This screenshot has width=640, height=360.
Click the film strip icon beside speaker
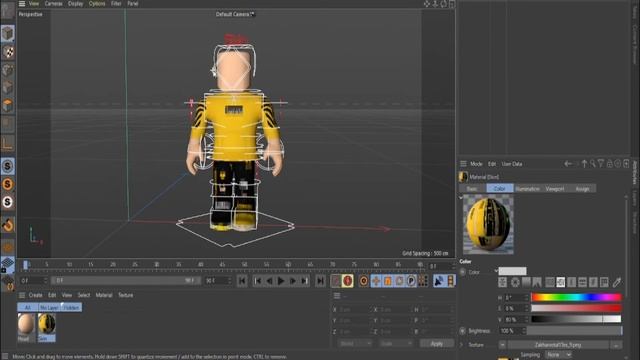point(450,281)
